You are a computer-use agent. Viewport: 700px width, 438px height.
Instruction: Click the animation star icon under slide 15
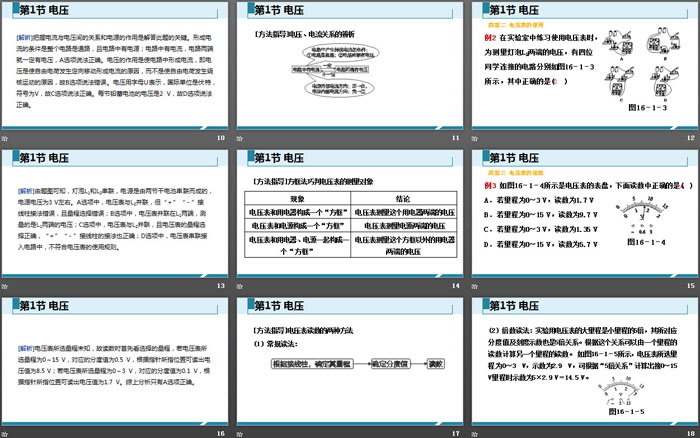pyautogui.click(x=475, y=286)
